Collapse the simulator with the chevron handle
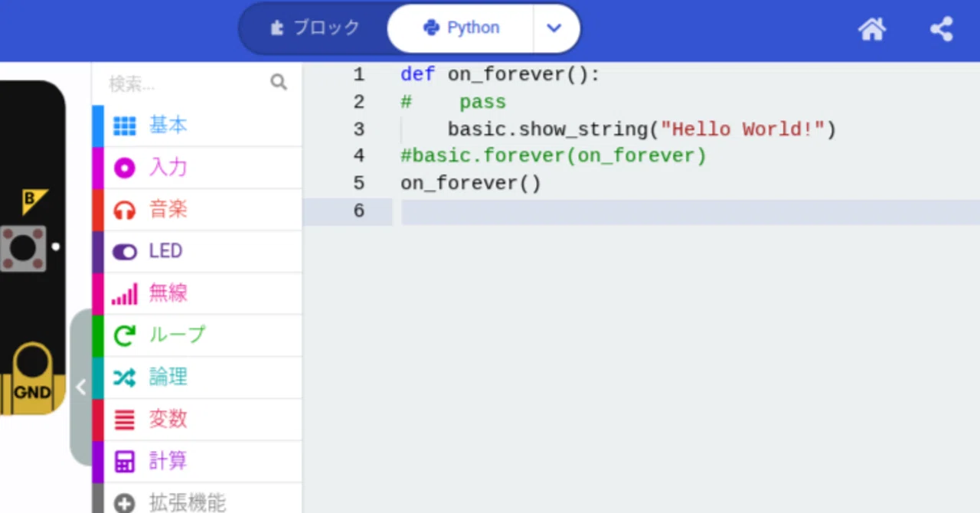This screenshot has height=513, width=980. 81,387
